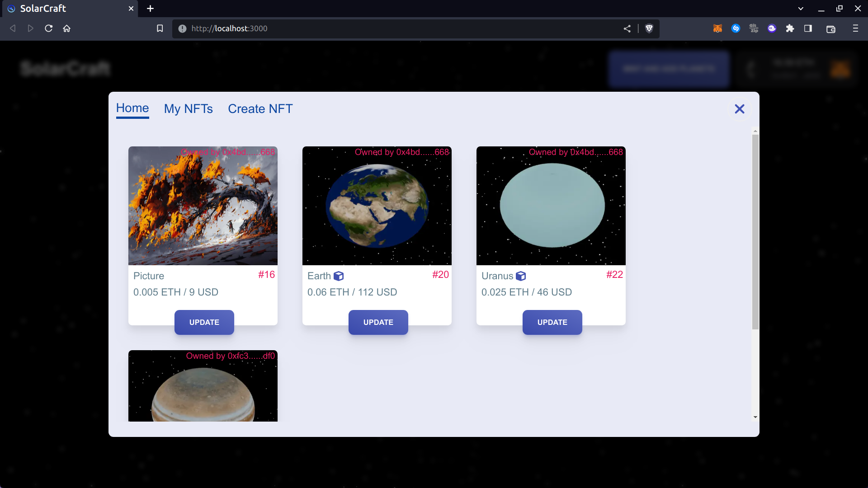The height and width of the screenshot is (488, 868).
Task: Bookmark this page via bookmark icon
Action: (x=160, y=28)
